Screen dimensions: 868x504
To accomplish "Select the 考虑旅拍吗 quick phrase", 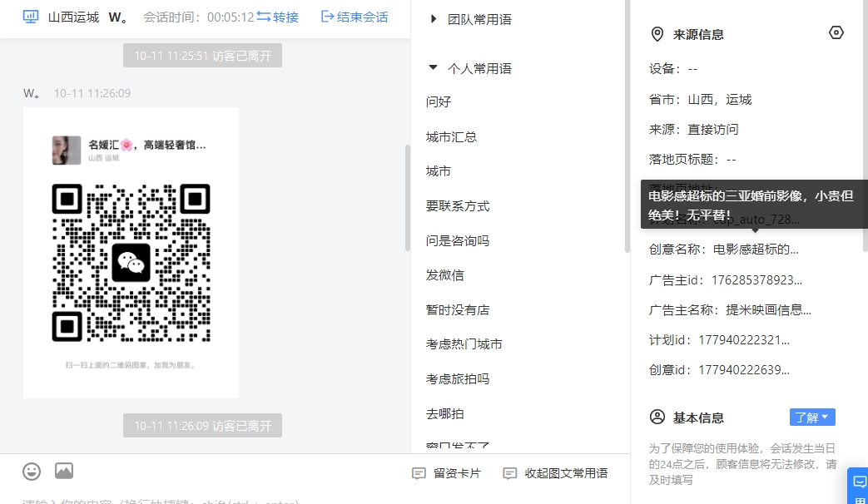I will click(458, 379).
